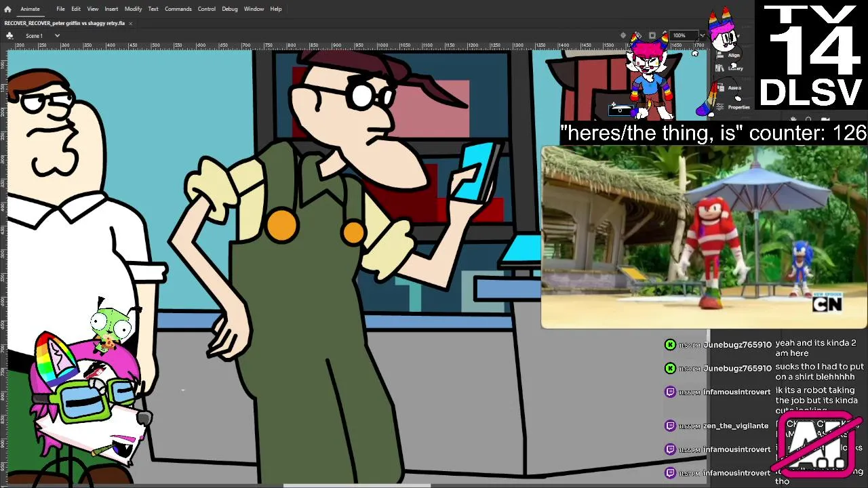Open the zoom level dropdown arrow
868x488 pixels.
(702, 35)
